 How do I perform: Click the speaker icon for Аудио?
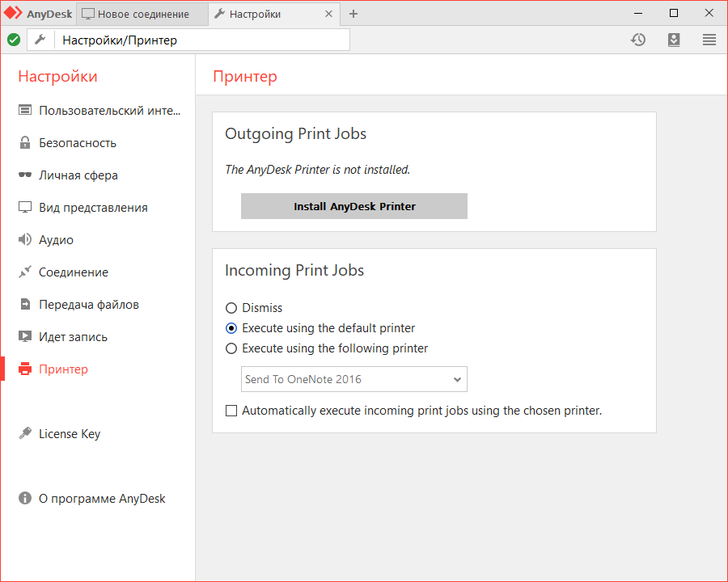25,240
